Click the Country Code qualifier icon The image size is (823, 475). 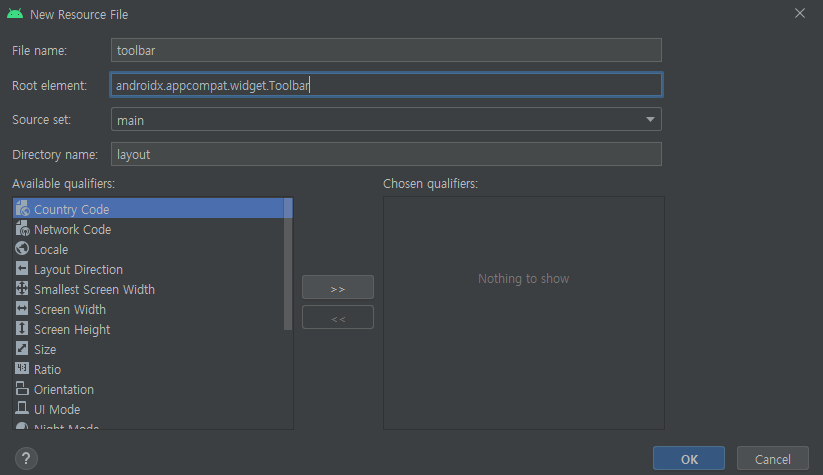22,209
